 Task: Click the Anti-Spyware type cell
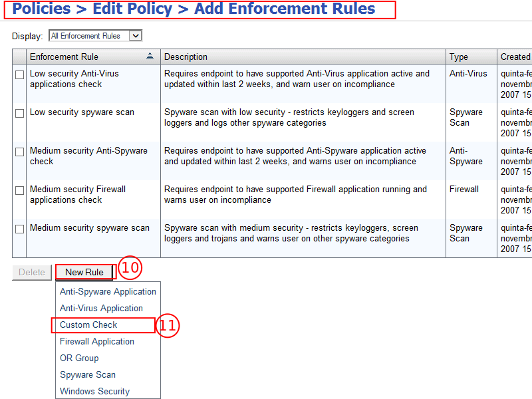(x=466, y=156)
